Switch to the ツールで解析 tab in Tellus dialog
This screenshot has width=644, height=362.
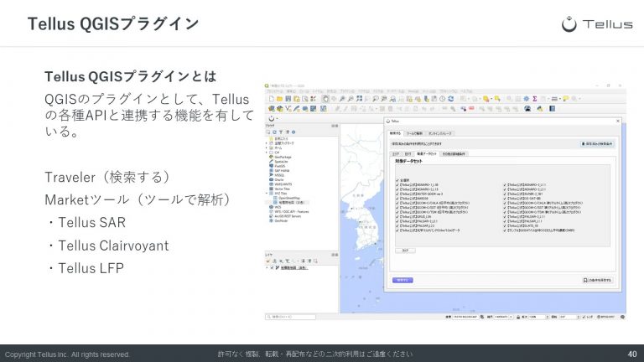(414, 133)
